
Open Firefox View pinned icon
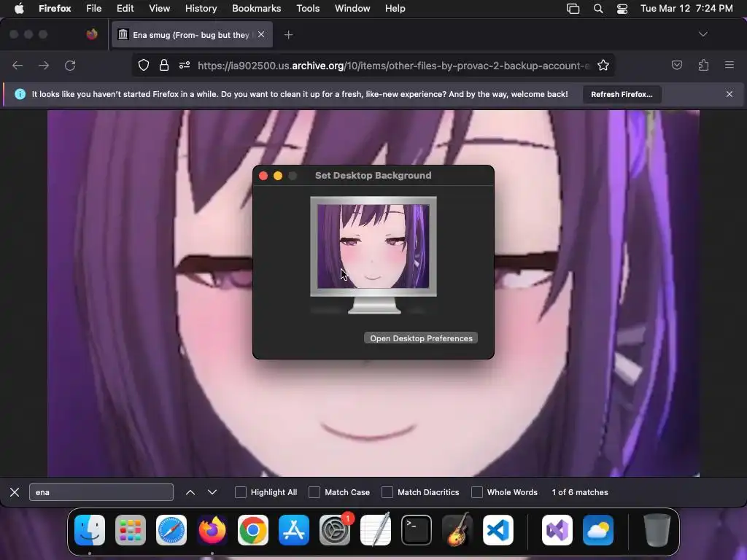pyautogui.click(x=92, y=34)
